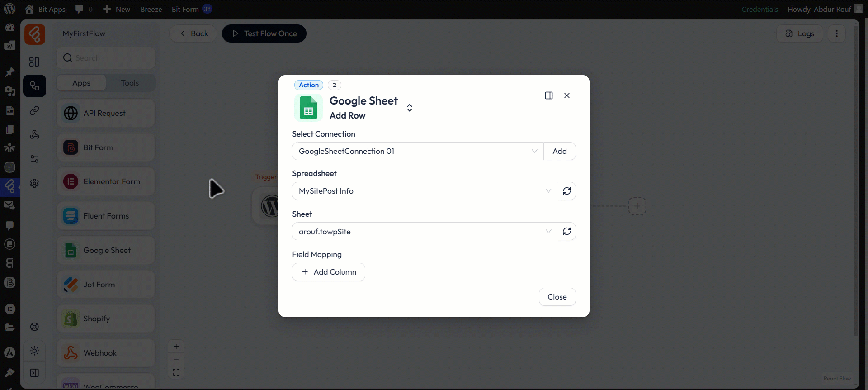Viewport: 868px width, 390px height.
Task: Select Elementor Form app
Action: [x=106, y=181]
